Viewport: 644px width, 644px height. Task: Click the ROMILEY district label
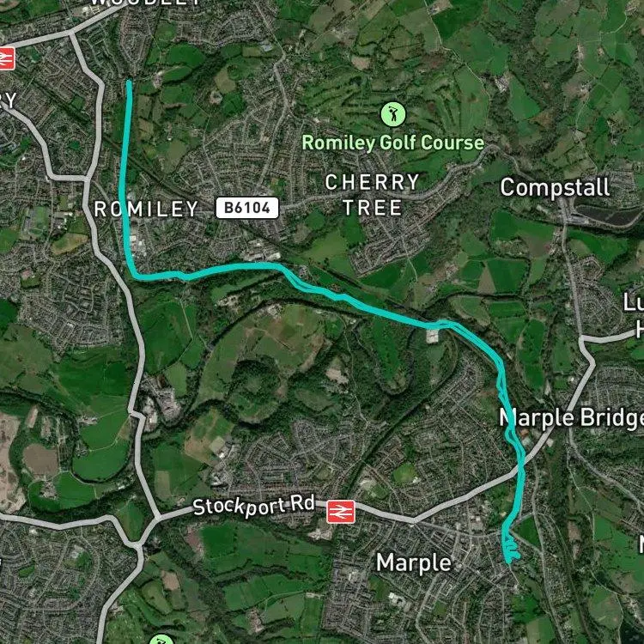pyautogui.click(x=146, y=209)
